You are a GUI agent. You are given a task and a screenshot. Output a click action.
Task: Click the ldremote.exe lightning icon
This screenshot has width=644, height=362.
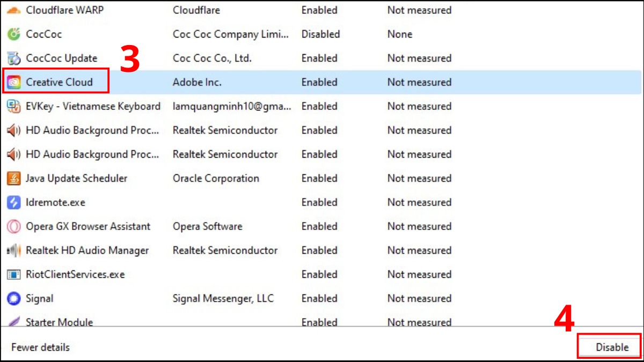click(x=13, y=202)
